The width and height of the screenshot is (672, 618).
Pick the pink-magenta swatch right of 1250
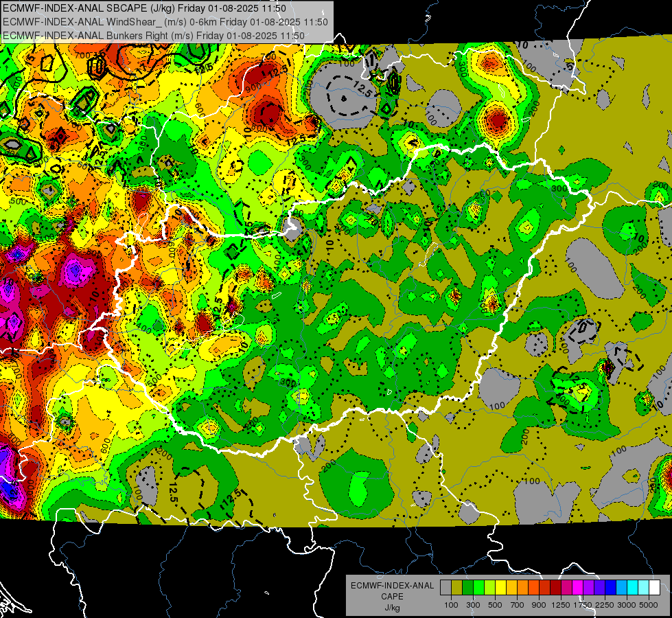(566, 588)
